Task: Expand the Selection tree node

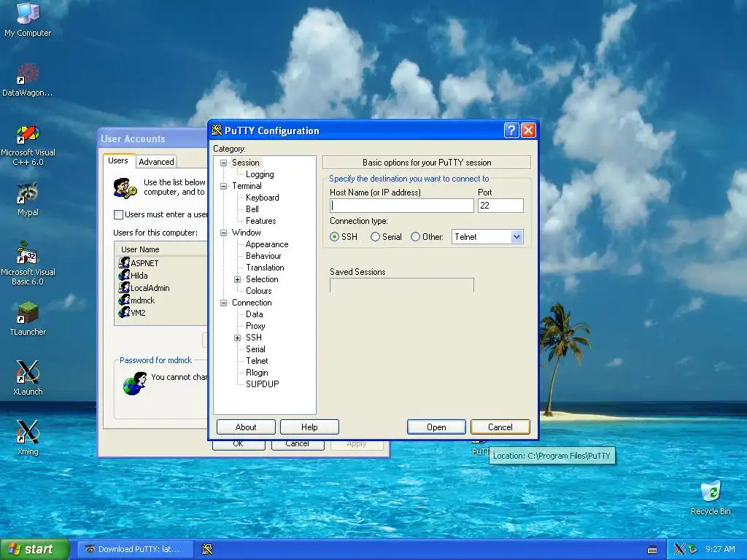Action: pyautogui.click(x=237, y=279)
